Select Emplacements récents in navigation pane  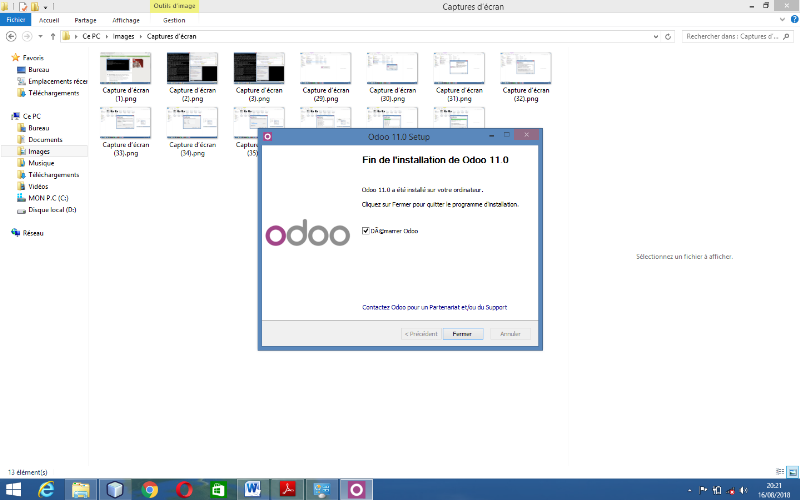[x=57, y=81]
